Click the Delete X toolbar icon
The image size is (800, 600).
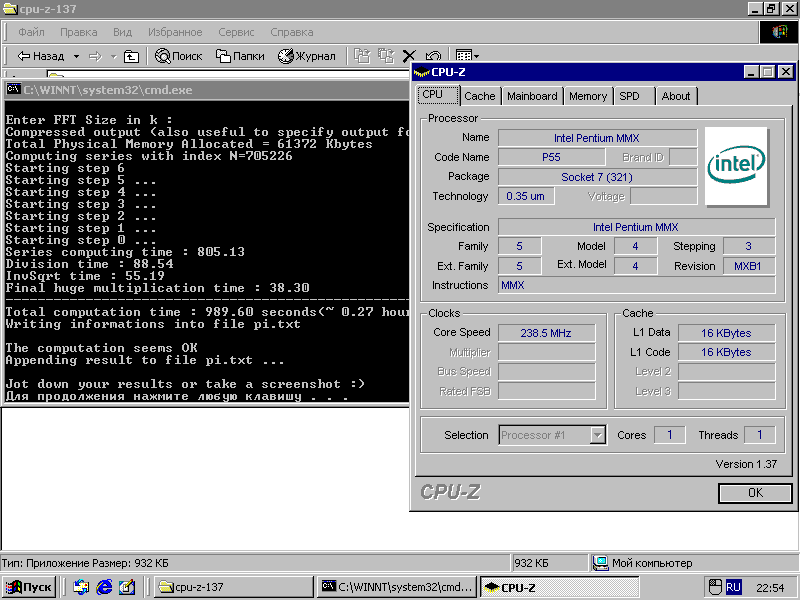tap(409, 56)
